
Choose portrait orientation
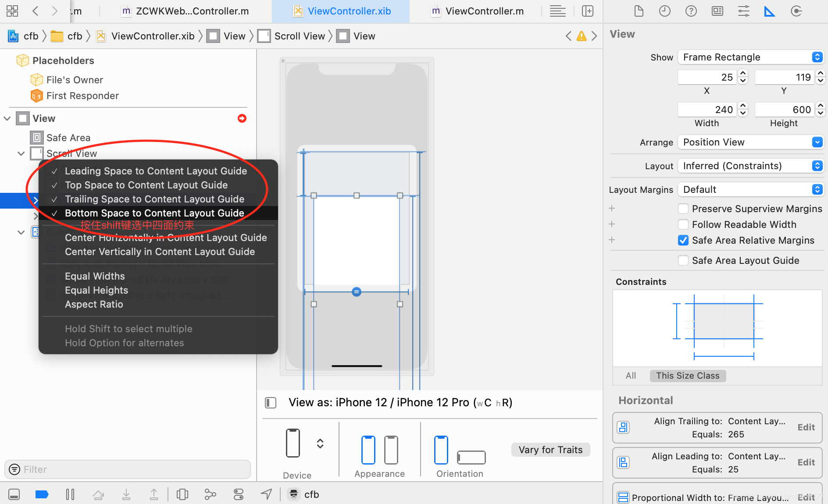[441, 450]
